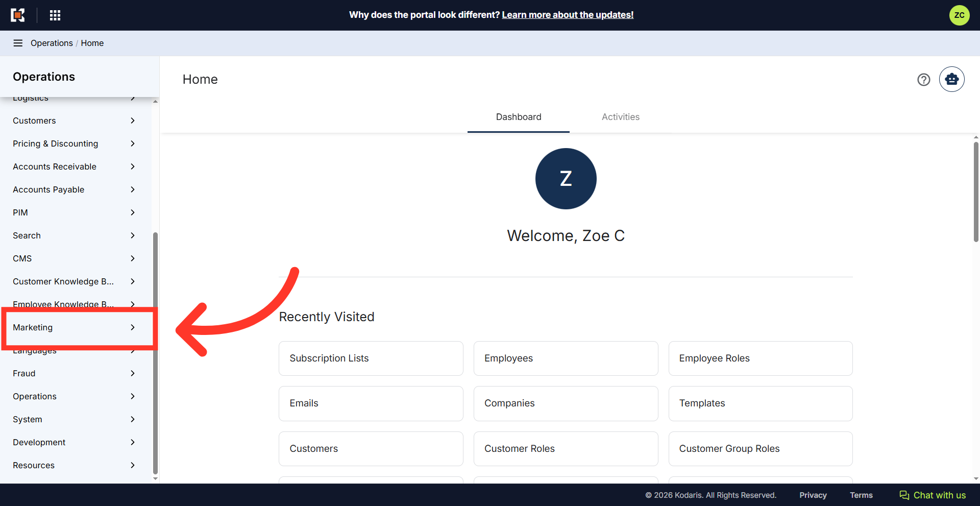Click the Privacy footer link
Screen dimensions: 980x506
coord(813,495)
